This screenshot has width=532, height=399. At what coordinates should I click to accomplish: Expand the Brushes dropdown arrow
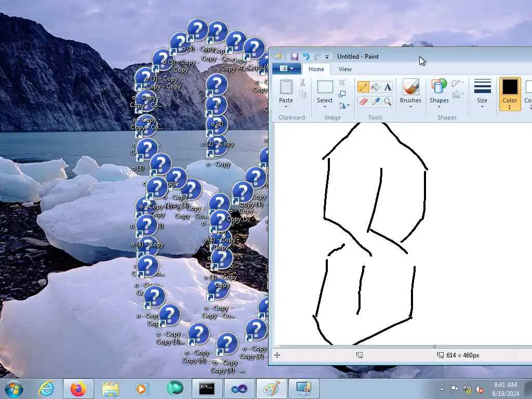410,107
